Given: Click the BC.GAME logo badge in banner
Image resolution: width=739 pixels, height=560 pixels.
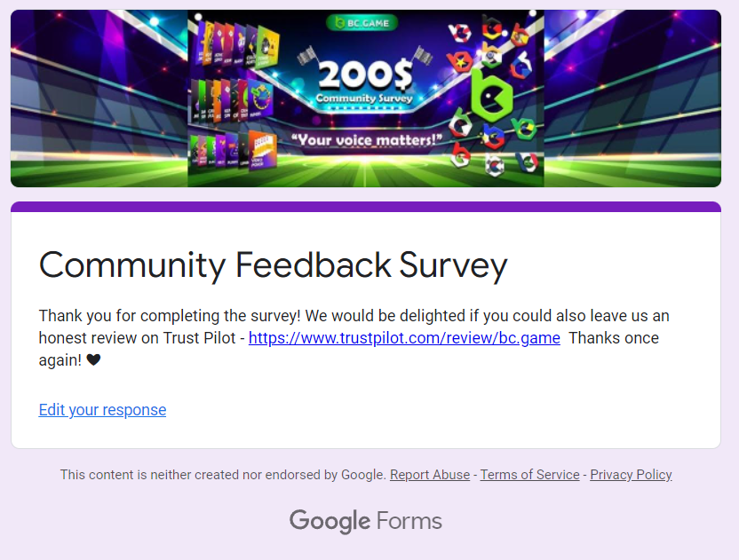Looking at the screenshot, I should pos(362,22).
